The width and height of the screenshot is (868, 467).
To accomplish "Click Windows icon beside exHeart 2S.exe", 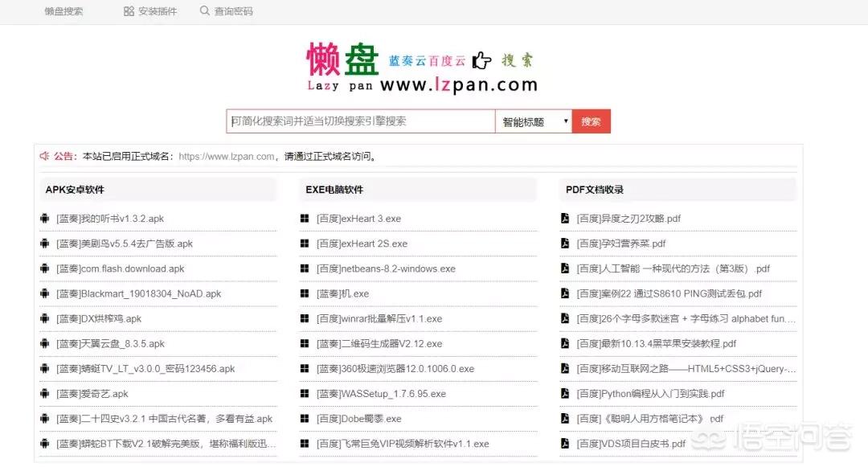I will pos(305,243).
